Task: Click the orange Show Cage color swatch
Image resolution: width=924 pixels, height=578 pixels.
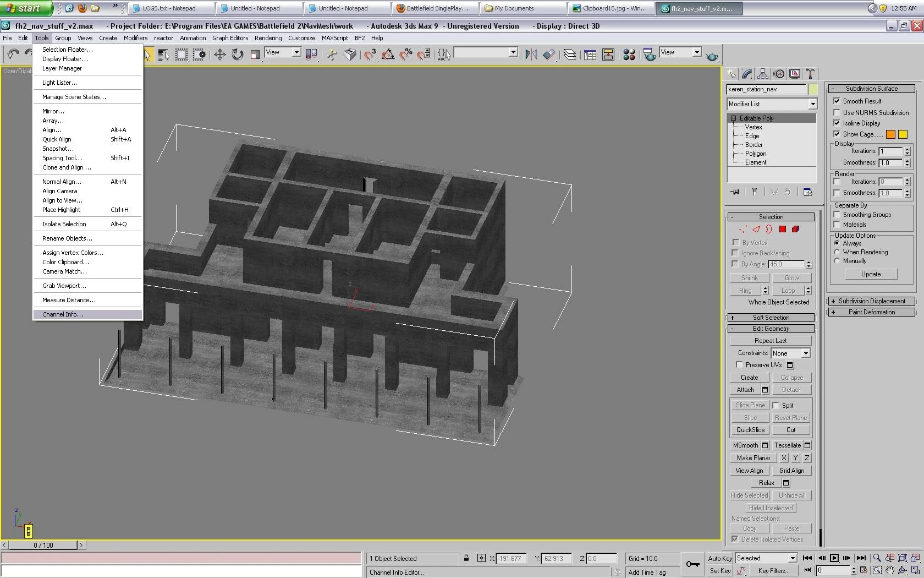Action: coord(890,134)
